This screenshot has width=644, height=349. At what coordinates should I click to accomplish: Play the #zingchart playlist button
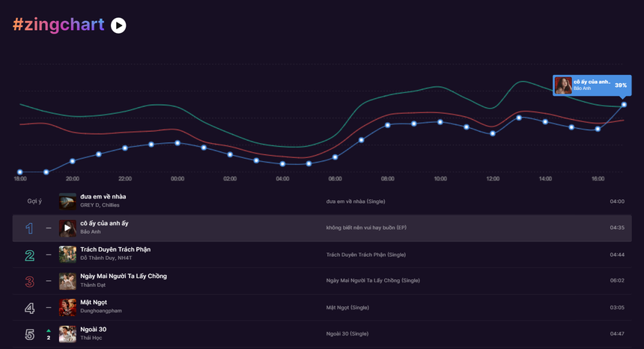(118, 25)
